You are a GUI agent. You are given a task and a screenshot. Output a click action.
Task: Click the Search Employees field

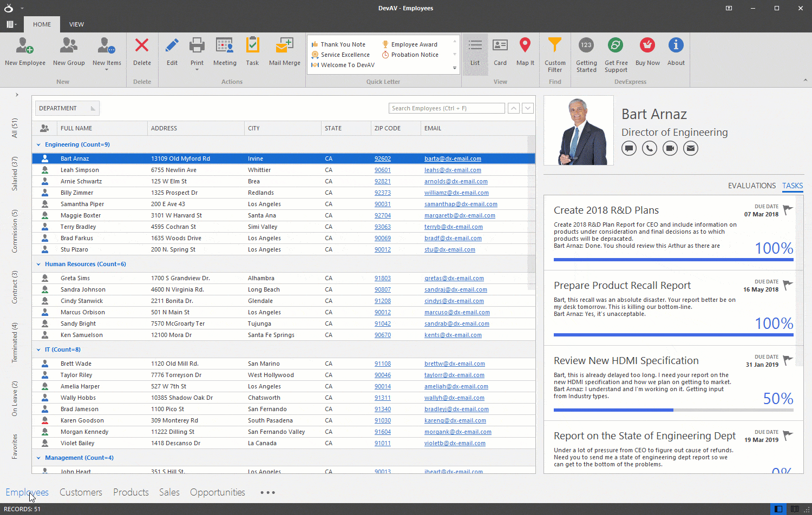click(x=446, y=108)
